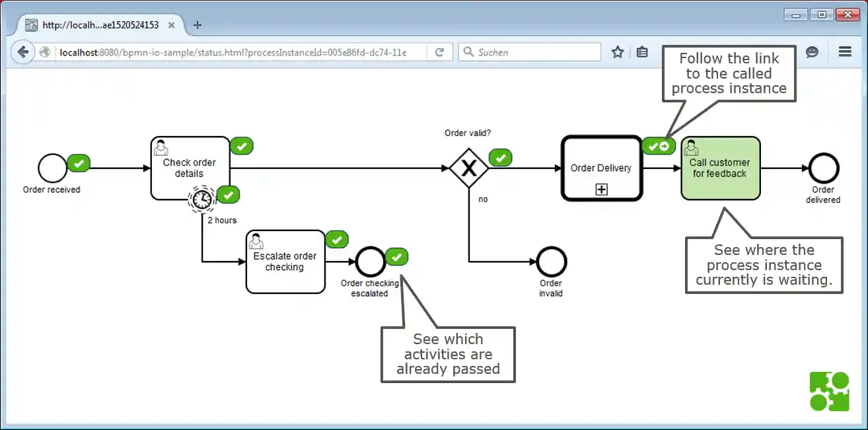Viewport: 868px width, 430px height.
Task: Select the Escalate order checking task
Action: click(285, 262)
